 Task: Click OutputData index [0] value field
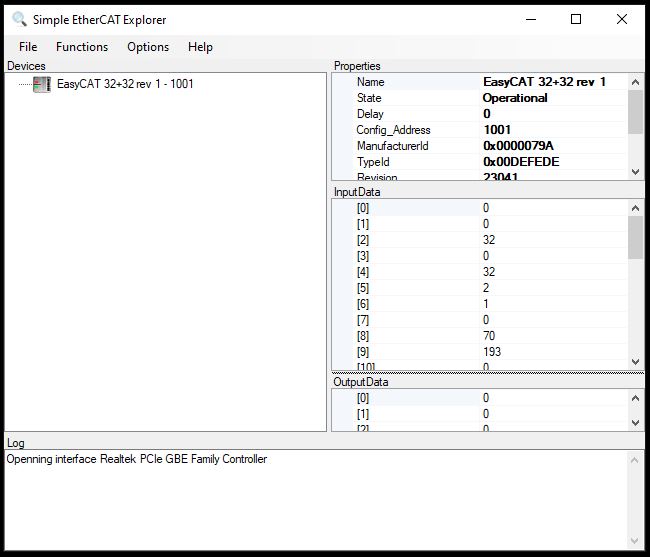550,398
